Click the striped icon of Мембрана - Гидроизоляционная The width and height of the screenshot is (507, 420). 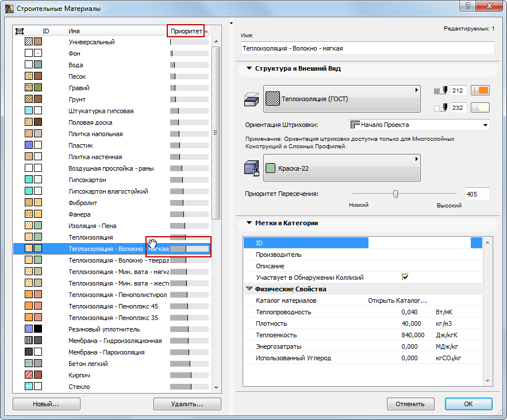29,340
